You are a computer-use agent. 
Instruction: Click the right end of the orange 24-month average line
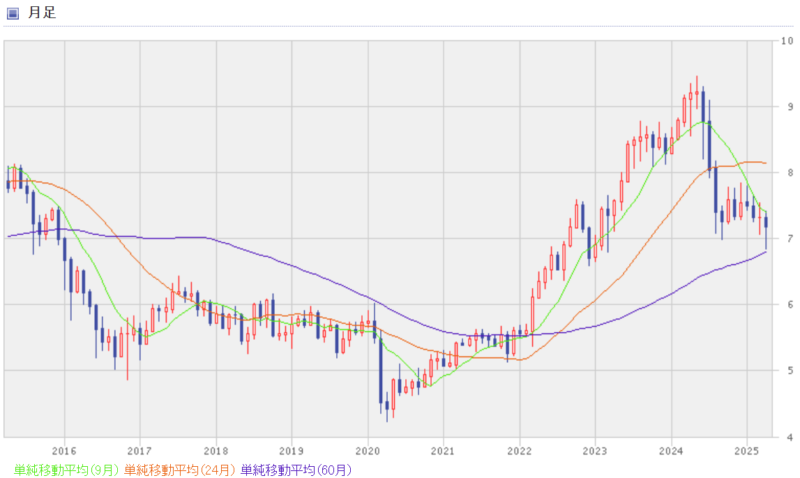765,163
